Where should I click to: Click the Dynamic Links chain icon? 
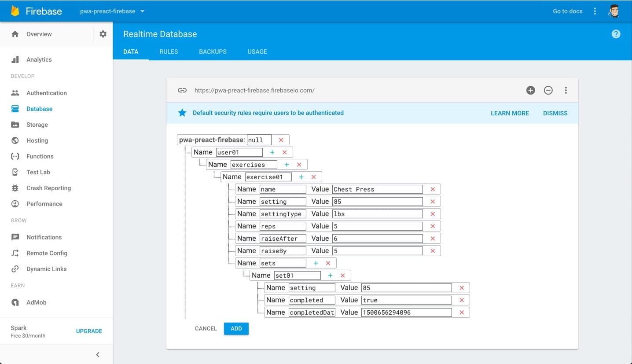point(15,269)
